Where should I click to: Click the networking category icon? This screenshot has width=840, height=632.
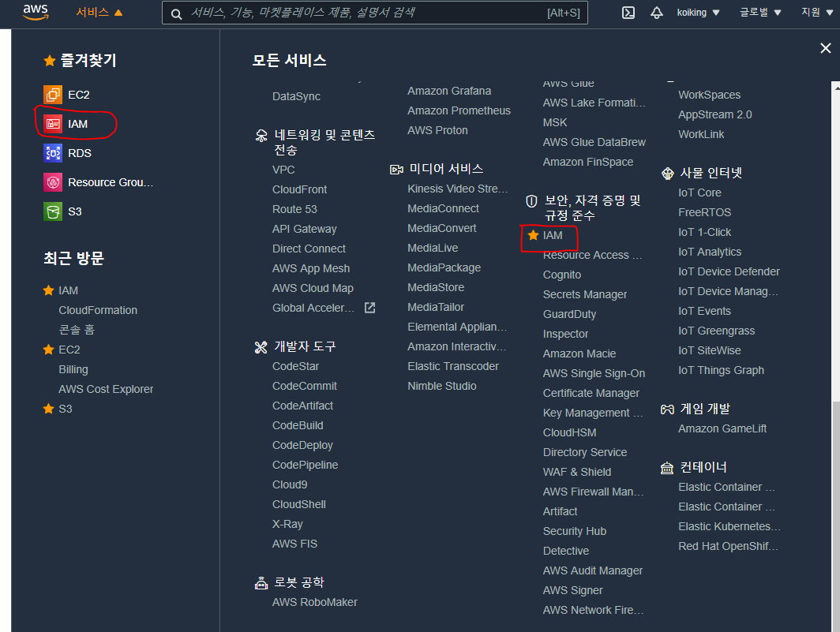point(261,136)
